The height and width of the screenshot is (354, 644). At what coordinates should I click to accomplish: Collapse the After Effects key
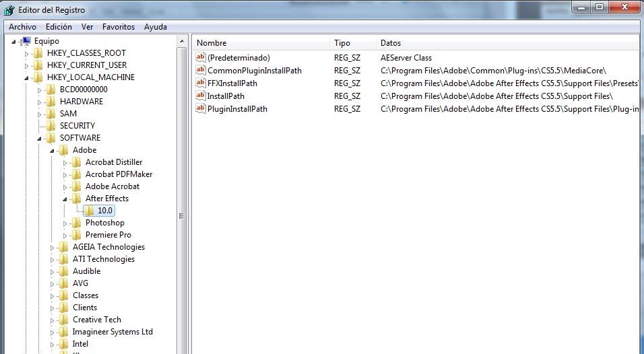pos(65,199)
